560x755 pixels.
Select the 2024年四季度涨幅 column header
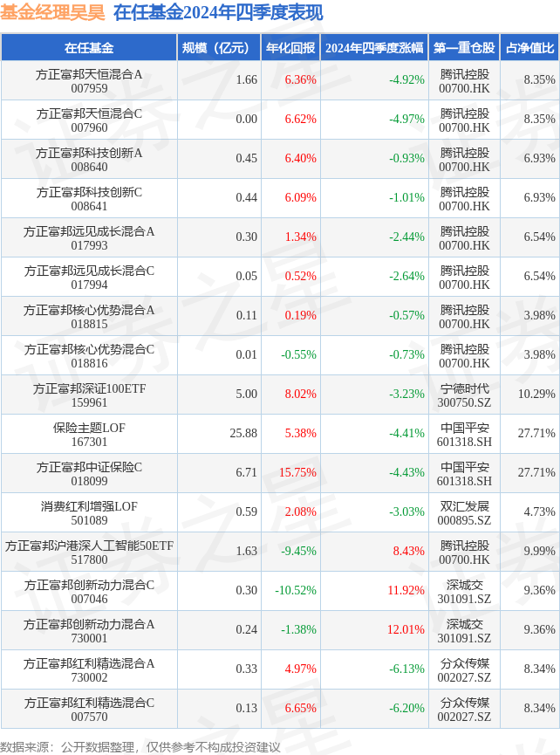click(x=374, y=48)
